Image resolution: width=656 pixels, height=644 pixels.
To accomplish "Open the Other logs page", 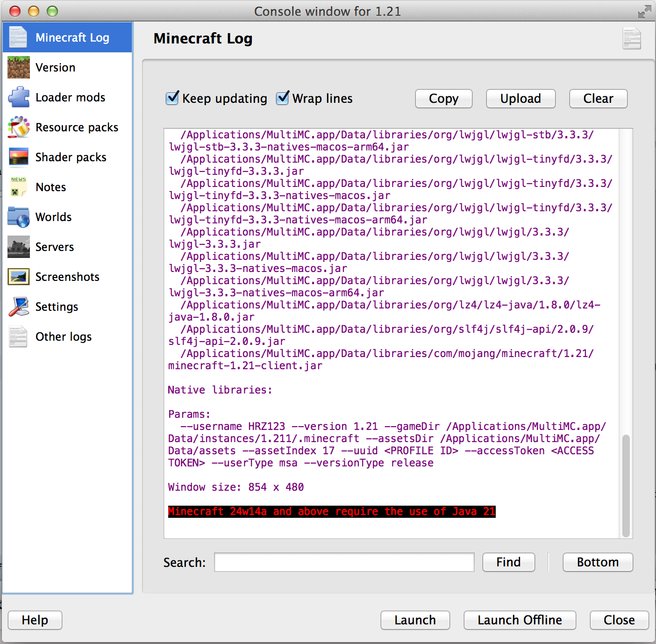I will point(67,336).
